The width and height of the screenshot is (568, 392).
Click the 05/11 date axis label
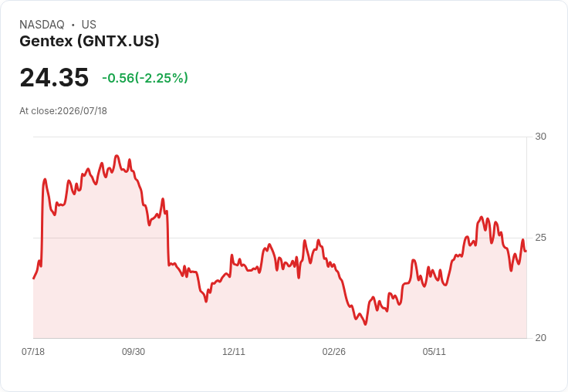pyautogui.click(x=434, y=352)
